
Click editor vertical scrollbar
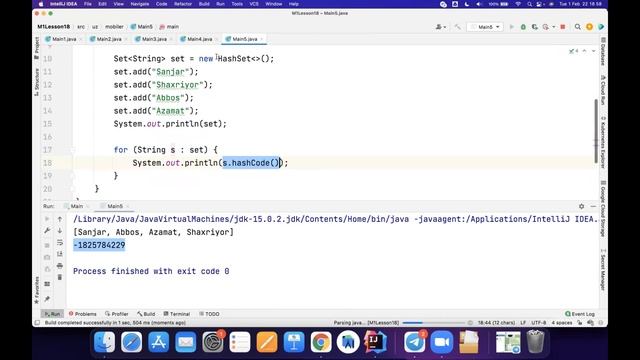pos(596,131)
